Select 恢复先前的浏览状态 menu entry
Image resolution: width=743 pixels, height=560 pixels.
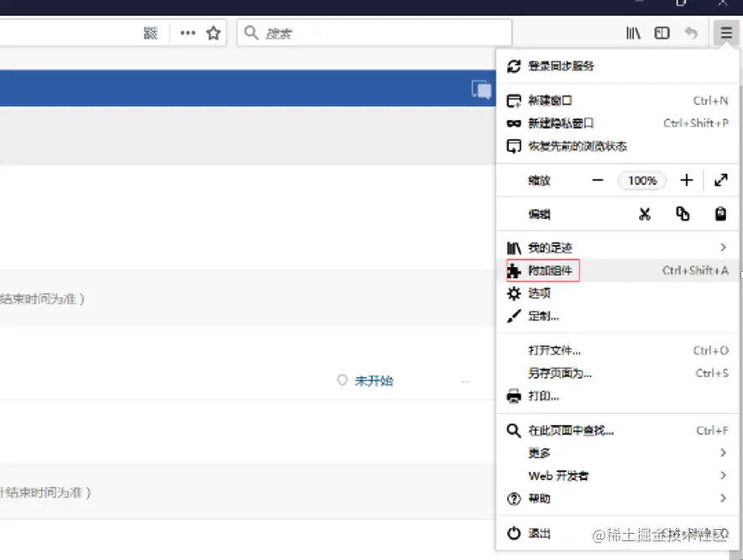(617, 146)
